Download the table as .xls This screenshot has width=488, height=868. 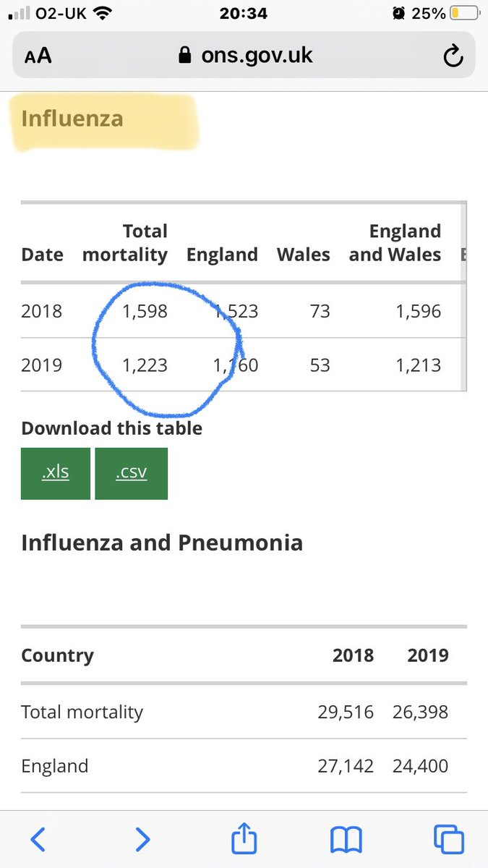pyautogui.click(x=56, y=473)
